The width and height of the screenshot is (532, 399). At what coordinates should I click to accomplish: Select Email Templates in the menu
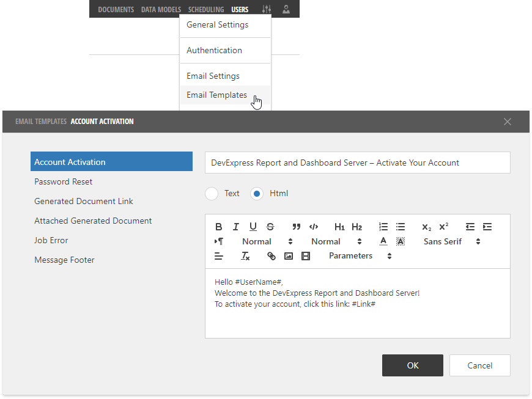(225, 95)
